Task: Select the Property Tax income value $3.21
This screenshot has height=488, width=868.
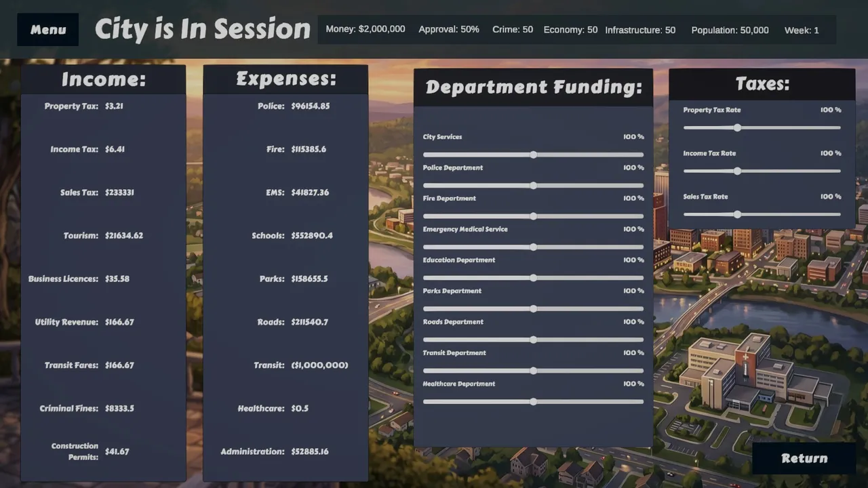Action: coord(114,106)
